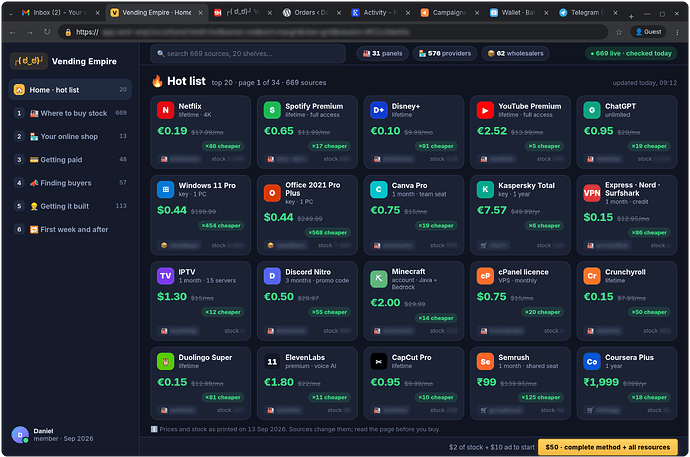Click the Kaspersky Total K icon
The height and width of the screenshot is (457, 690).
point(485,190)
